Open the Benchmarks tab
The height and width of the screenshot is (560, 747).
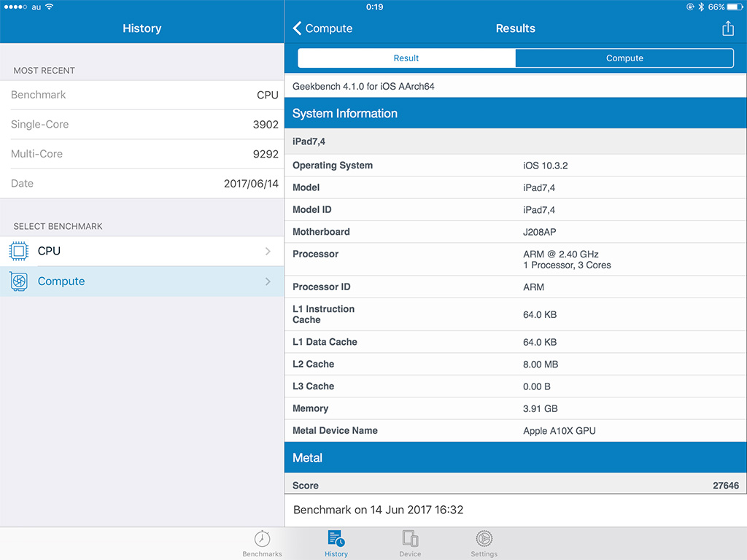tap(262, 544)
